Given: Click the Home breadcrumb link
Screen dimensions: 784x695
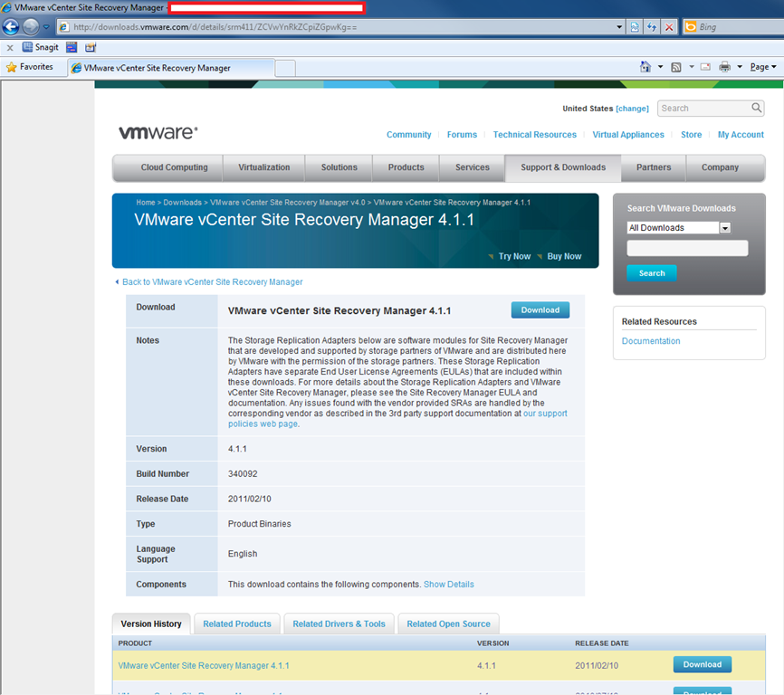Looking at the screenshot, I should coord(146,203).
